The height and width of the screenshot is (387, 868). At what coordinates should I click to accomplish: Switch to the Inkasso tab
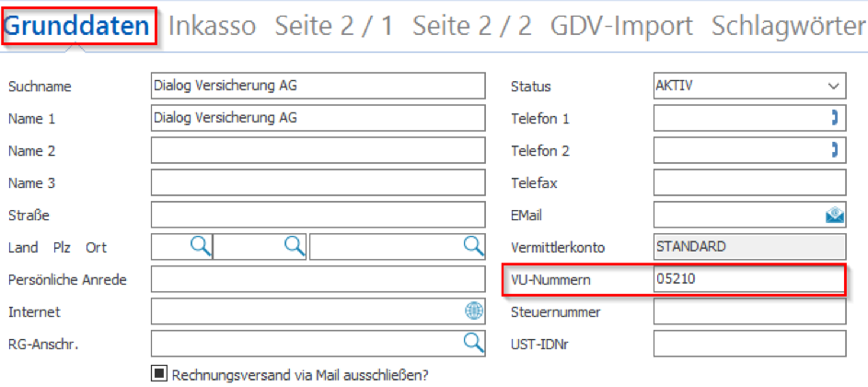[213, 27]
